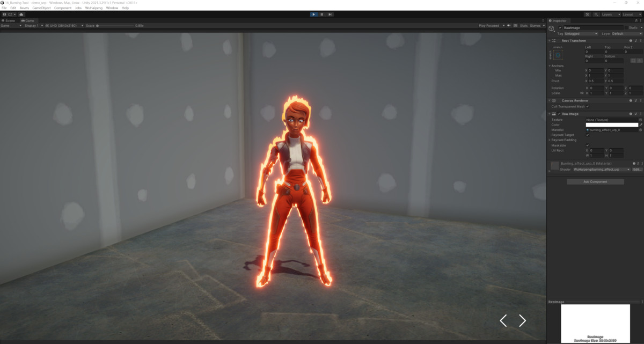Open the Play Focused dropdown
Image resolution: width=644 pixels, height=344 pixels.
tap(492, 26)
